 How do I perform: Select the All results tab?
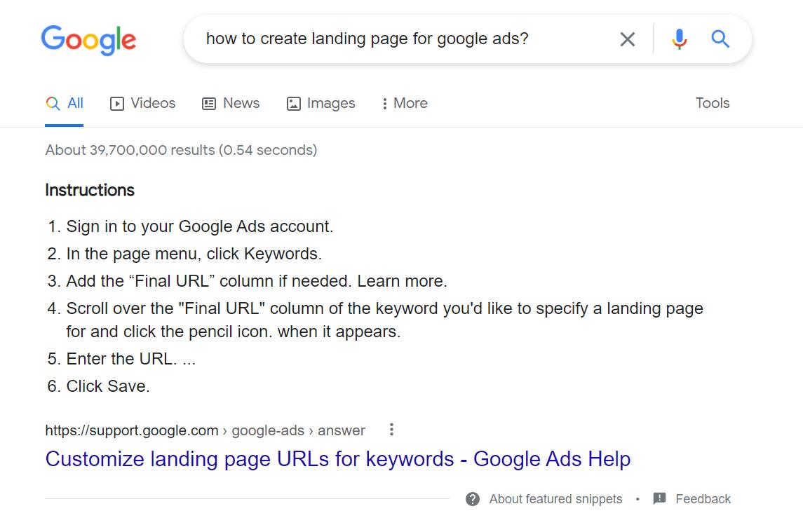65,103
